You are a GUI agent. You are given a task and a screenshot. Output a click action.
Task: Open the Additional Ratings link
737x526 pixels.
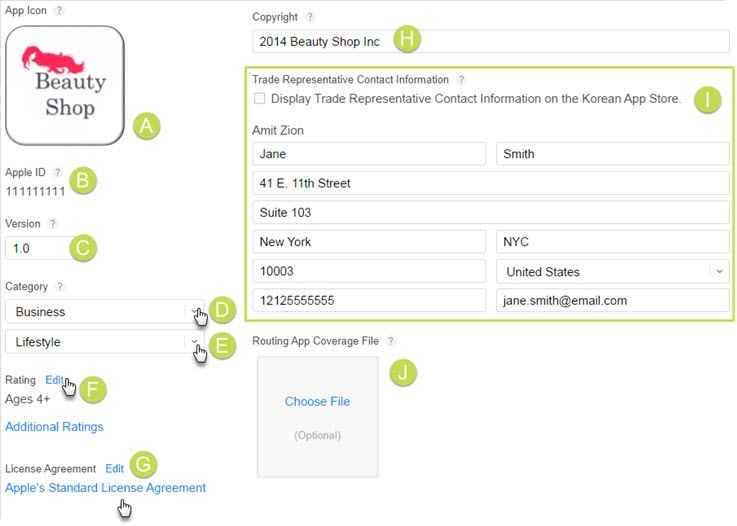(x=54, y=427)
